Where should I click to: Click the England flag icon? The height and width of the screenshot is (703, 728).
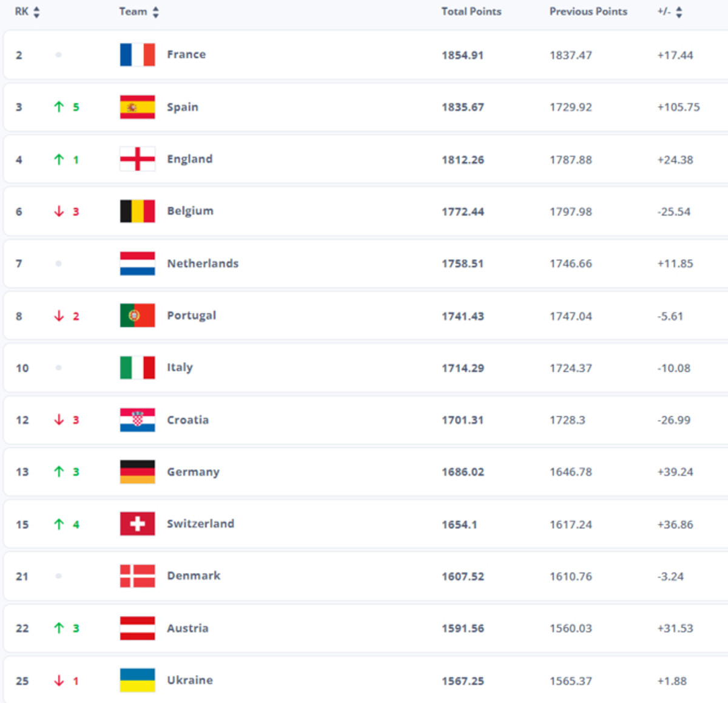click(x=137, y=159)
